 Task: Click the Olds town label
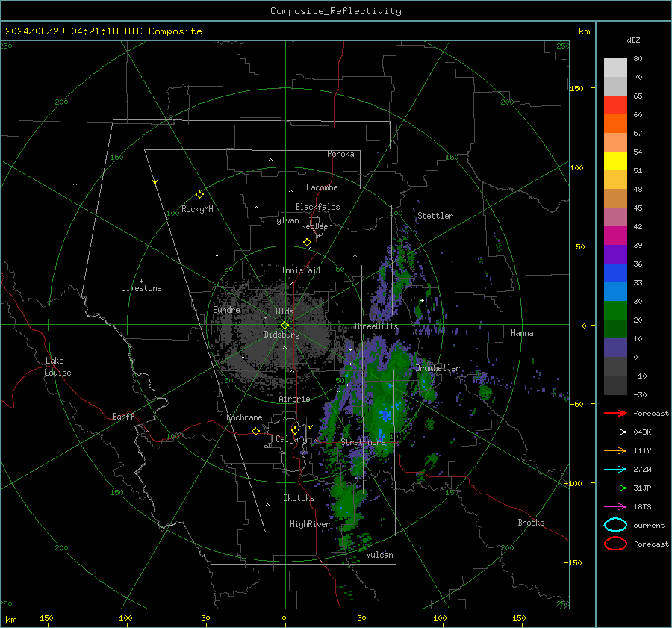coord(284,311)
